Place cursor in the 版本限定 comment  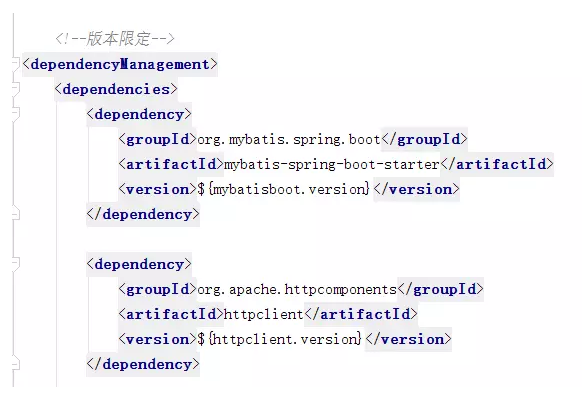(115, 39)
